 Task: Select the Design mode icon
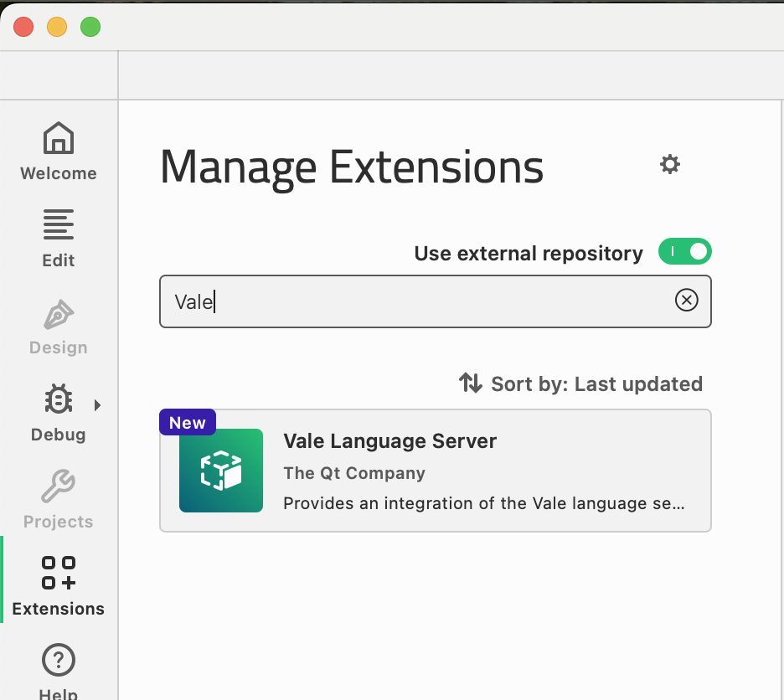58,327
